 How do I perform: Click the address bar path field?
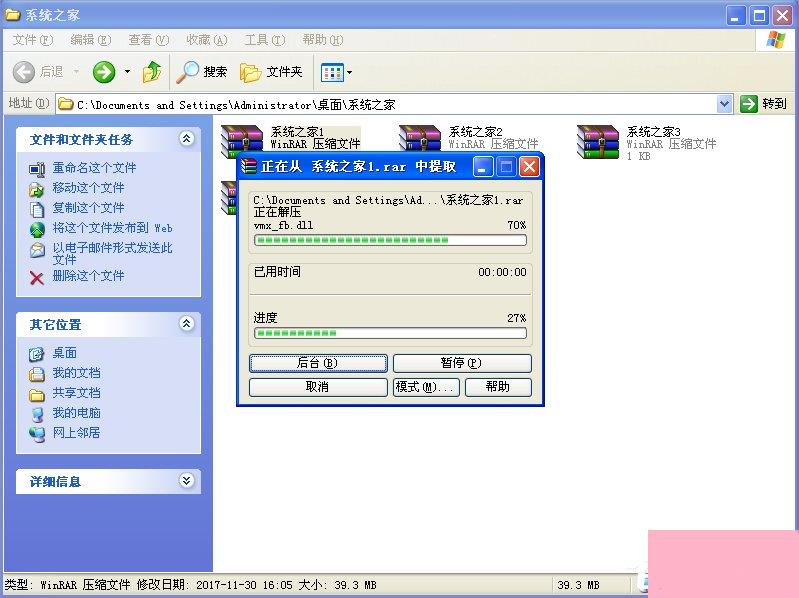pyautogui.click(x=387, y=104)
